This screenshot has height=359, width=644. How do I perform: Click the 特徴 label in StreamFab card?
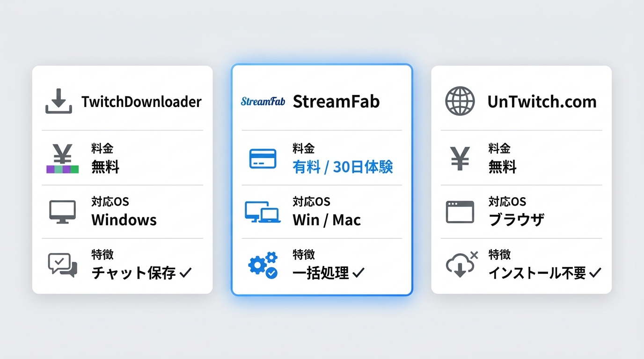303,255
